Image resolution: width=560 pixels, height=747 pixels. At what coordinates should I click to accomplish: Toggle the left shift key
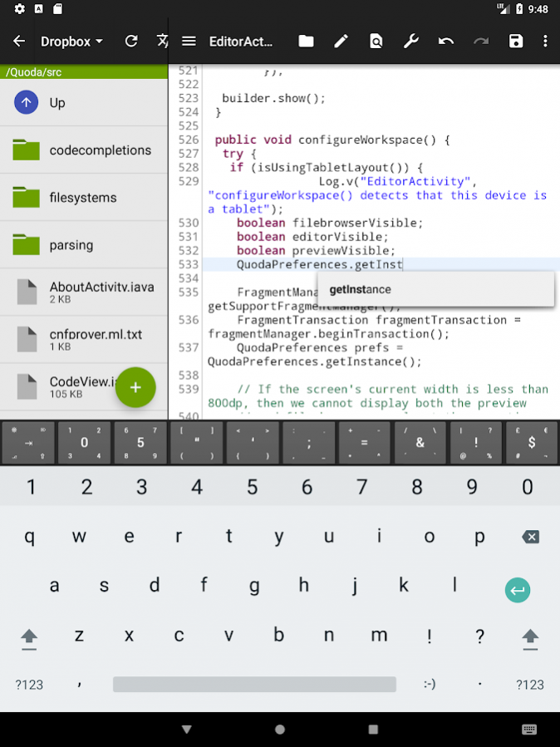[x=29, y=636]
